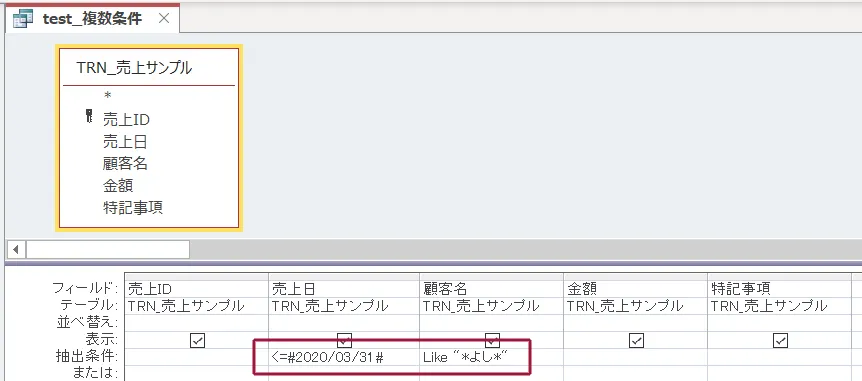Click the query icon on test_複数条件 tab
Viewport: 862px width, 381px height.
pos(23,19)
